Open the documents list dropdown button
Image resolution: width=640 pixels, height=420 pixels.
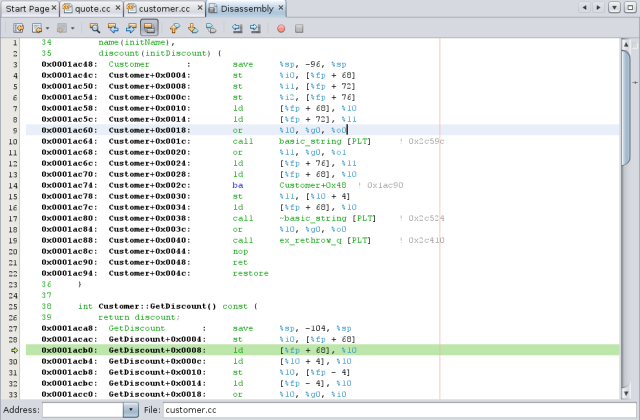pyautogui.click(x=614, y=7)
